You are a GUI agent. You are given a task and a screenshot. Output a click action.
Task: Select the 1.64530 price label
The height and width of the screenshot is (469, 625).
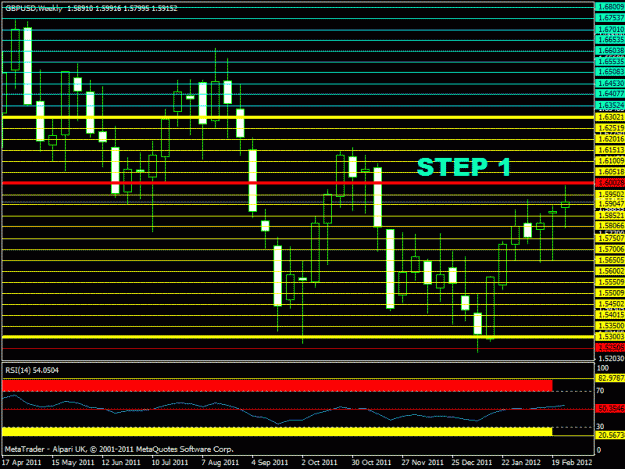(610, 84)
